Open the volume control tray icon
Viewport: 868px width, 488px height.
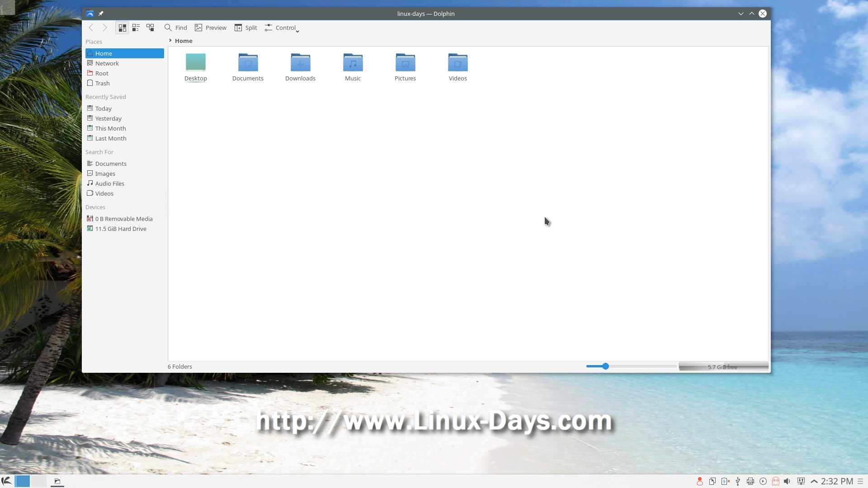point(788,481)
